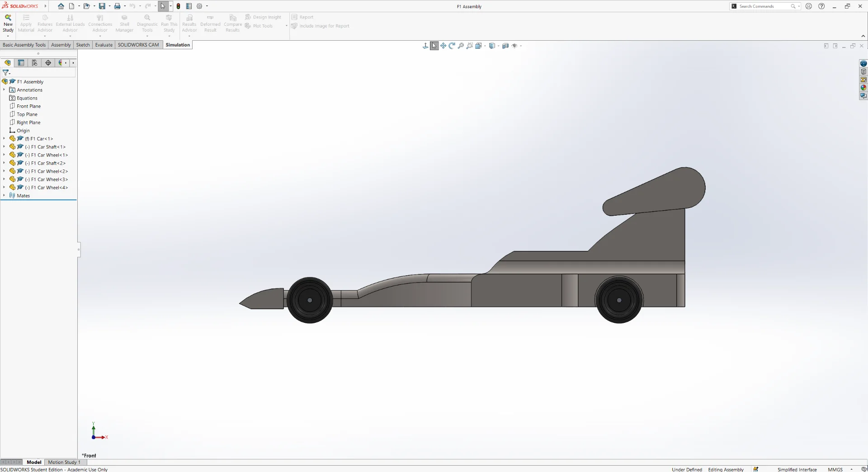Select Top Plane in feature tree
The image size is (868, 472).
tap(24, 114)
